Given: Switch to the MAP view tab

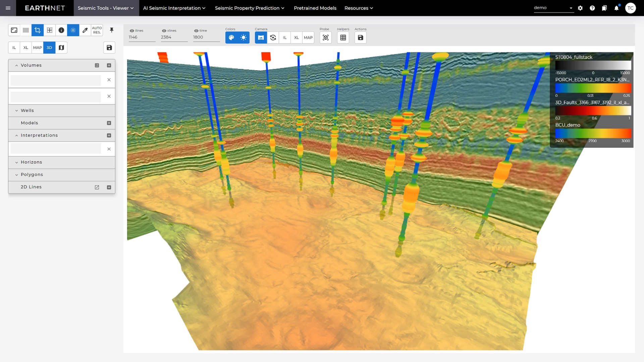Looking at the screenshot, I should click(x=37, y=47).
